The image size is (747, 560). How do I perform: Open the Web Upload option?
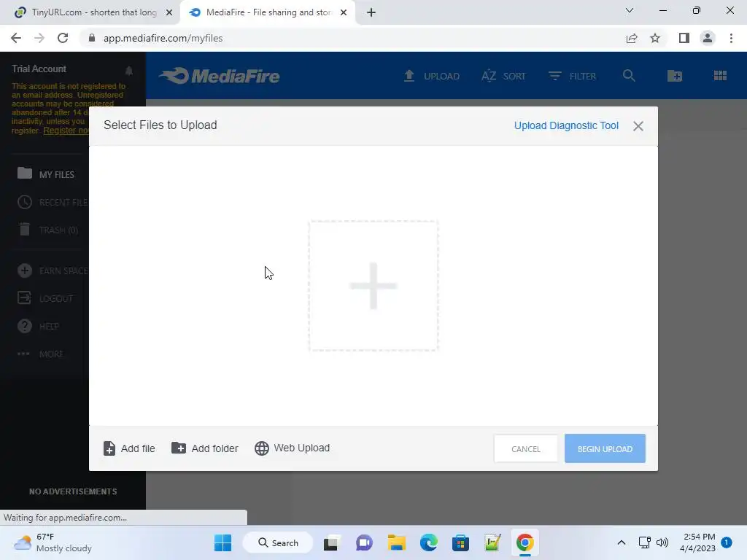[x=292, y=448]
